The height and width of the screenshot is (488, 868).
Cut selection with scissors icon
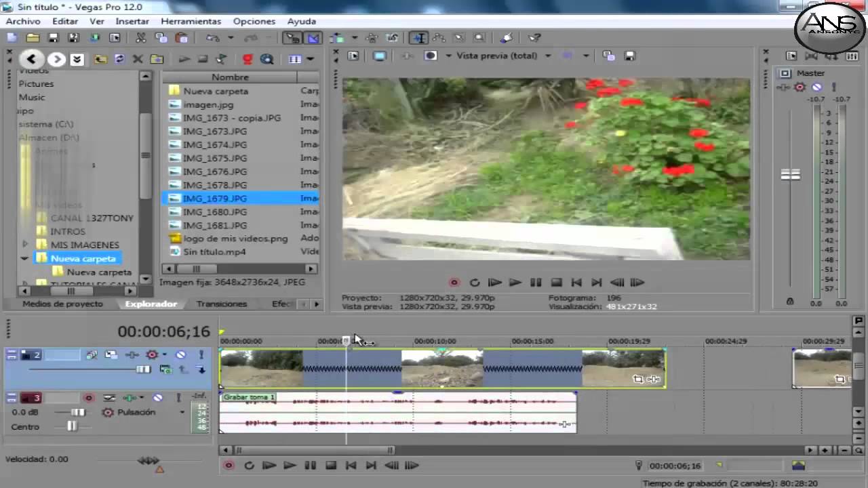point(140,38)
